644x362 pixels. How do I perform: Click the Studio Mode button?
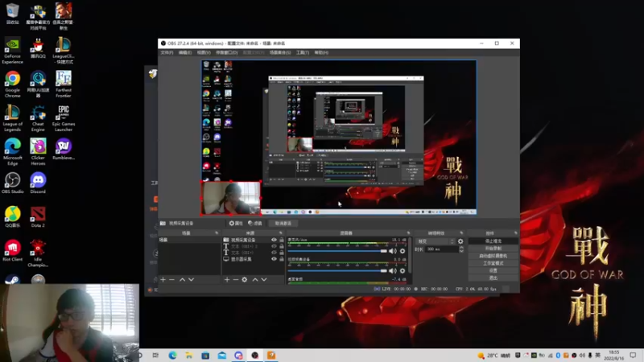493,263
